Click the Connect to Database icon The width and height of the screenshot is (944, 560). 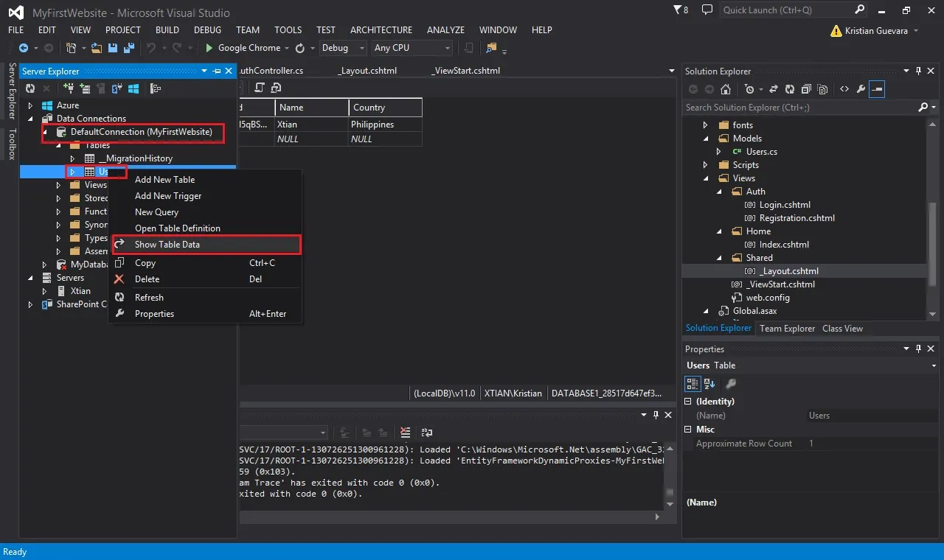tap(69, 88)
